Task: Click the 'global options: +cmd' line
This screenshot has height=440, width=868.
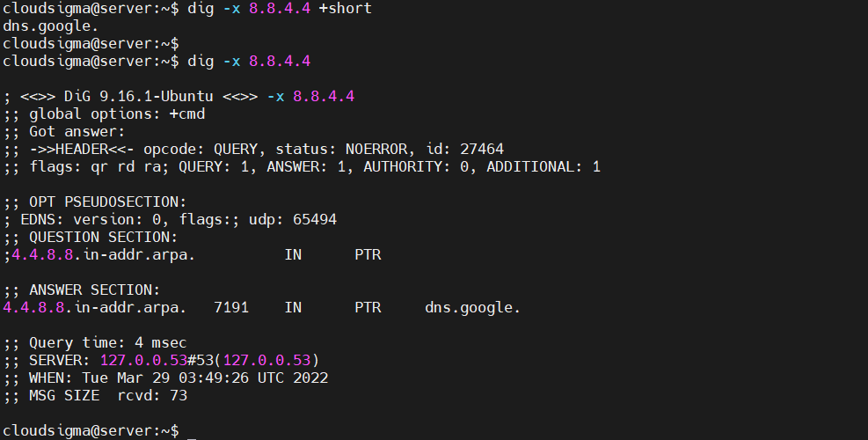Action: 104,114
